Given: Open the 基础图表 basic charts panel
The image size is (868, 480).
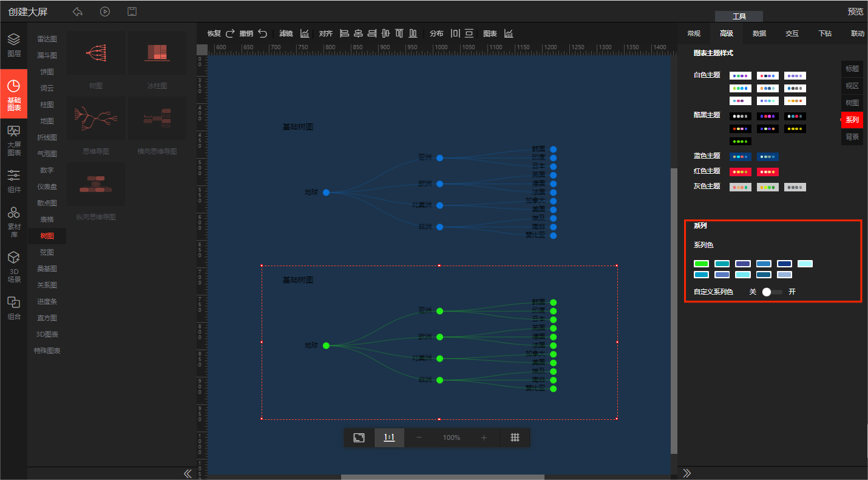Looking at the screenshot, I should pos(13,94).
